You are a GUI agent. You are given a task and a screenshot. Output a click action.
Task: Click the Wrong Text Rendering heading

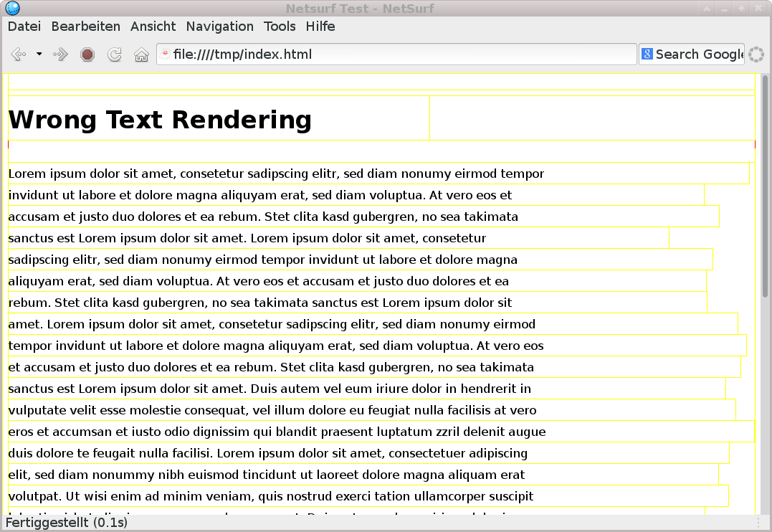[x=160, y=120]
